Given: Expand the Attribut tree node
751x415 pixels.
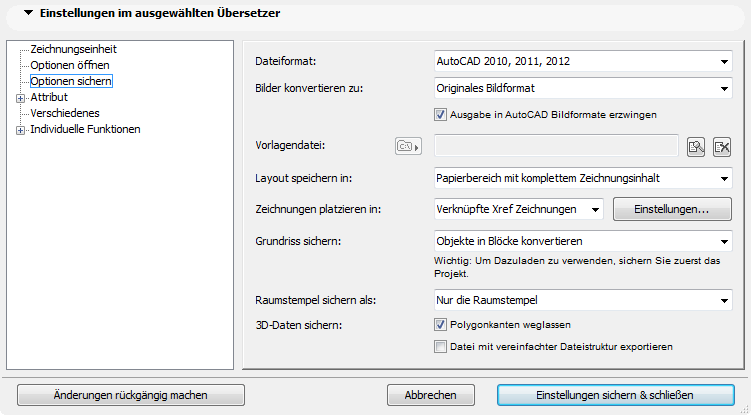Looking at the screenshot, I should pos(20,98).
